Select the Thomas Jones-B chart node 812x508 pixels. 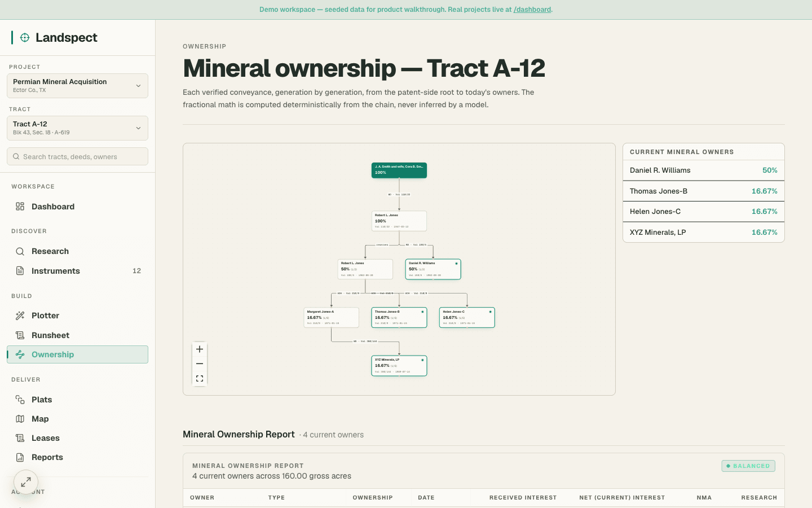399,317
